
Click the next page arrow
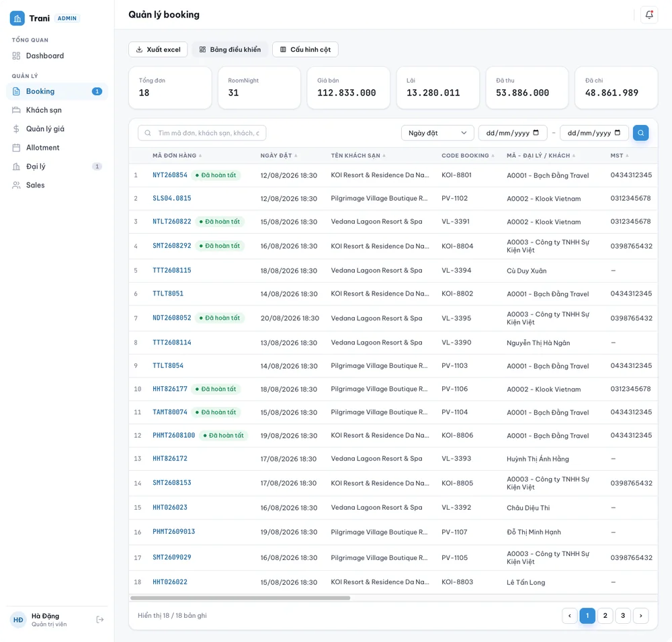coord(640,615)
